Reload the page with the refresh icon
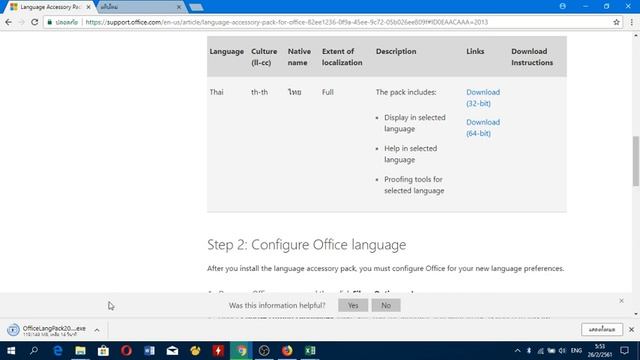The width and height of the screenshot is (640, 360). pyautogui.click(x=35, y=22)
